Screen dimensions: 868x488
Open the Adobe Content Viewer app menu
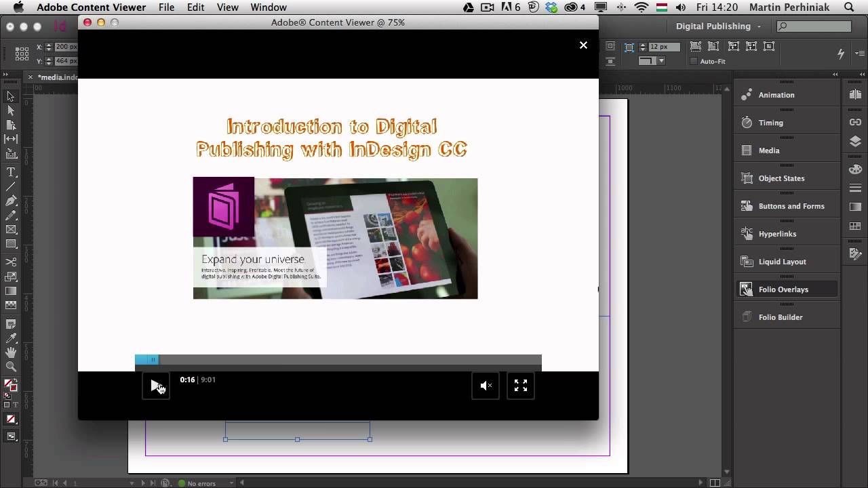(x=91, y=7)
